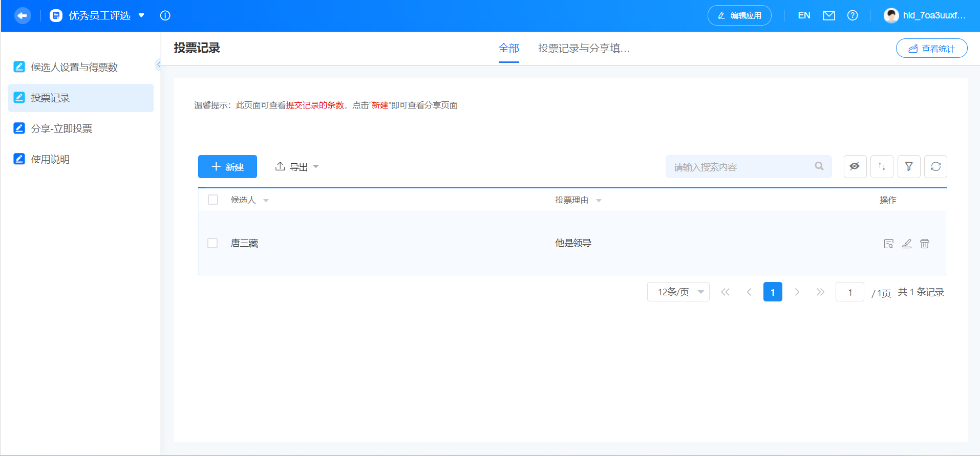
Task: Open the 12条/页 page size dropdown
Action: (x=678, y=292)
